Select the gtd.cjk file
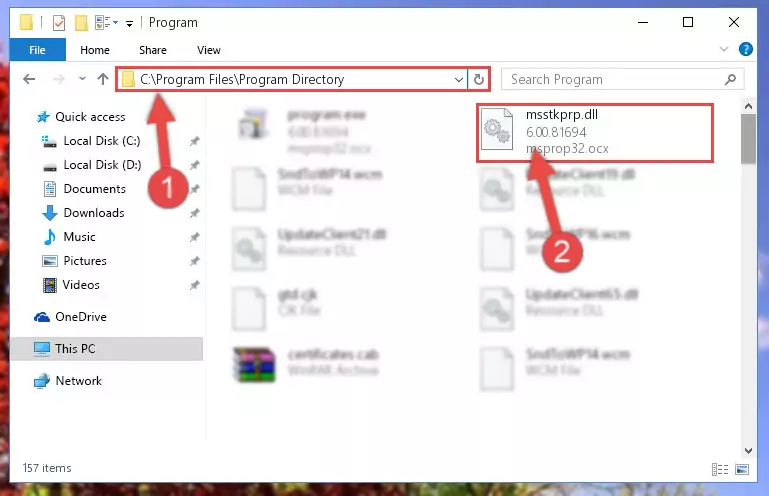This screenshot has height=496, width=769. tap(276, 309)
